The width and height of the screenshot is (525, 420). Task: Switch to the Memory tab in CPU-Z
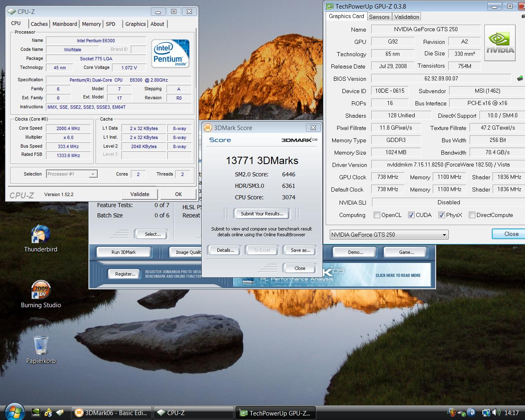91,24
